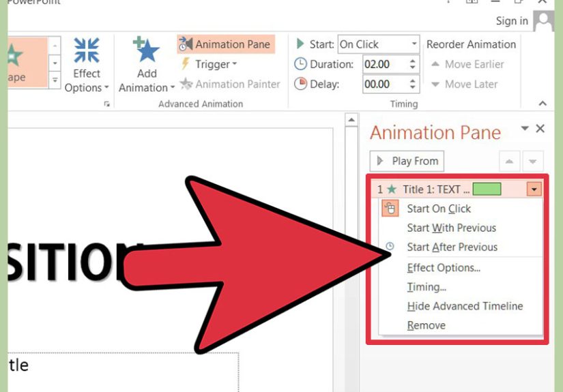The width and height of the screenshot is (563, 392).
Task: Choose Start On Click menu item
Action: pos(461,209)
